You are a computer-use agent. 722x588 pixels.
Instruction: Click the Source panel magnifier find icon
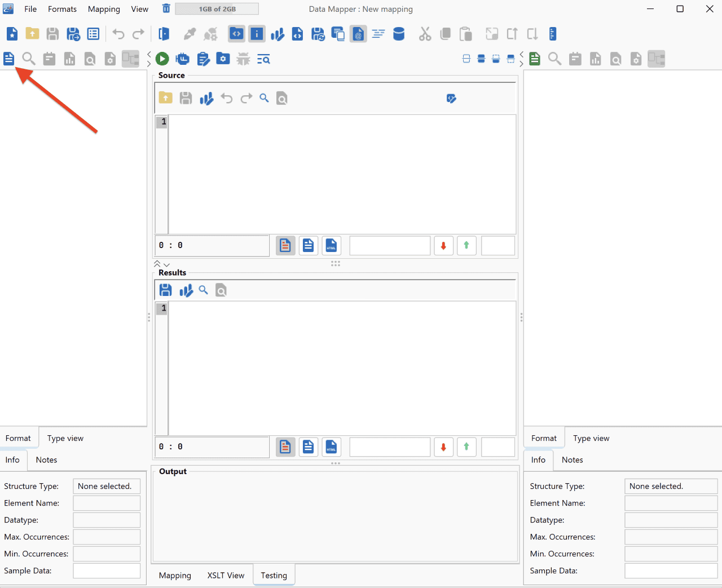264,98
